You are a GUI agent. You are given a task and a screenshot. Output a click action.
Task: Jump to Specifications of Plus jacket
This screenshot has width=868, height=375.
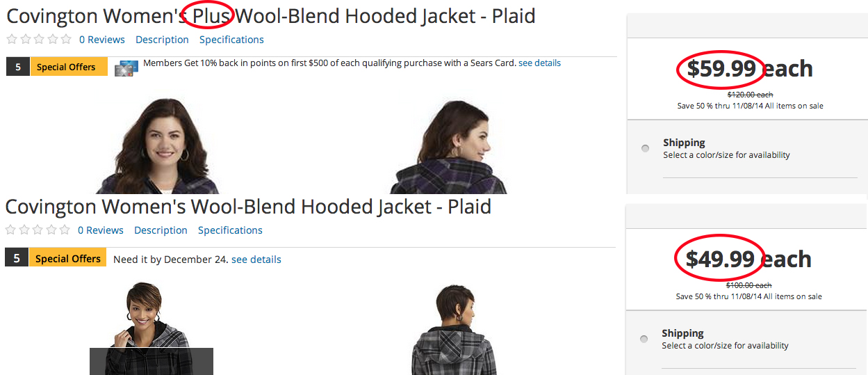[231, 40]
